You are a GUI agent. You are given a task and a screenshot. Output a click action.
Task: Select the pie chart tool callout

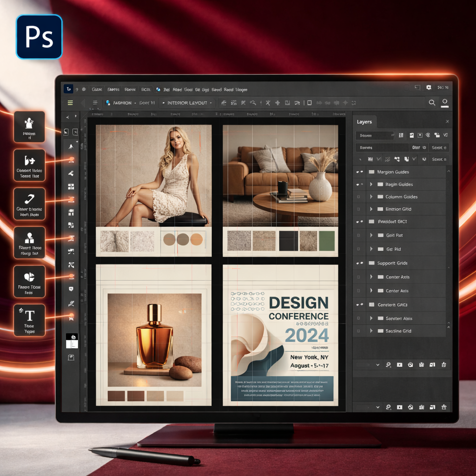point(30,281)
